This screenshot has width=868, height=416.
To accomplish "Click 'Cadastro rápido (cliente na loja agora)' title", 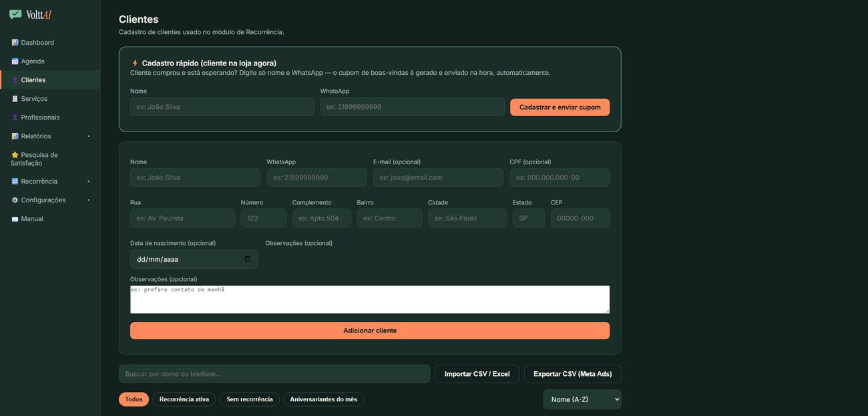I will tap(209, 63).
